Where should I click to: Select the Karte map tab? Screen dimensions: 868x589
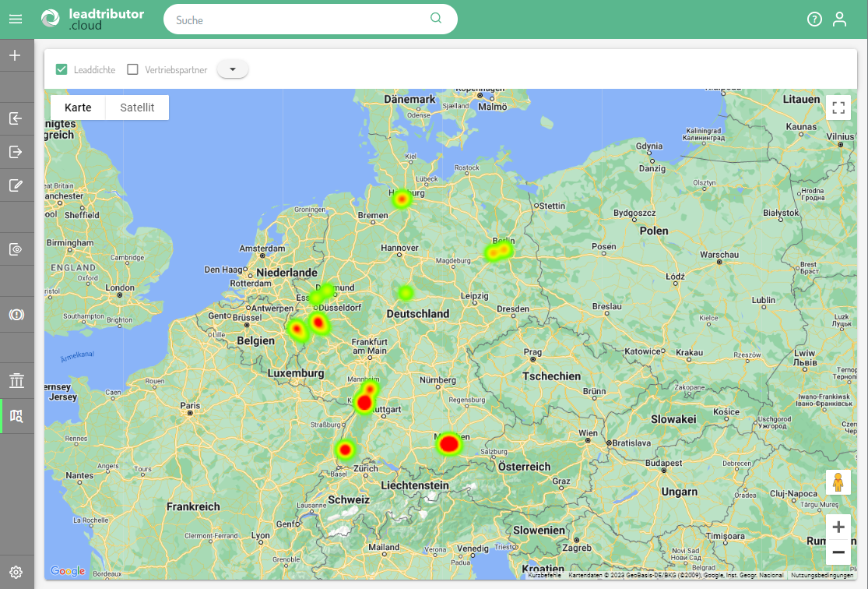pos(78,108)
